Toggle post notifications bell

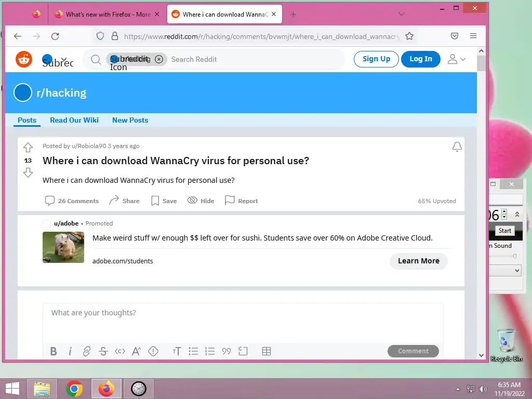click(x=457, y=146)
